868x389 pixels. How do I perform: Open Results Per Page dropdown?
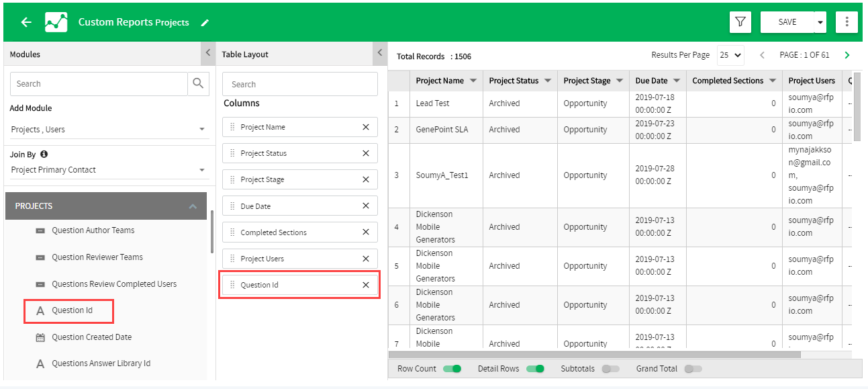click(730, 55)
